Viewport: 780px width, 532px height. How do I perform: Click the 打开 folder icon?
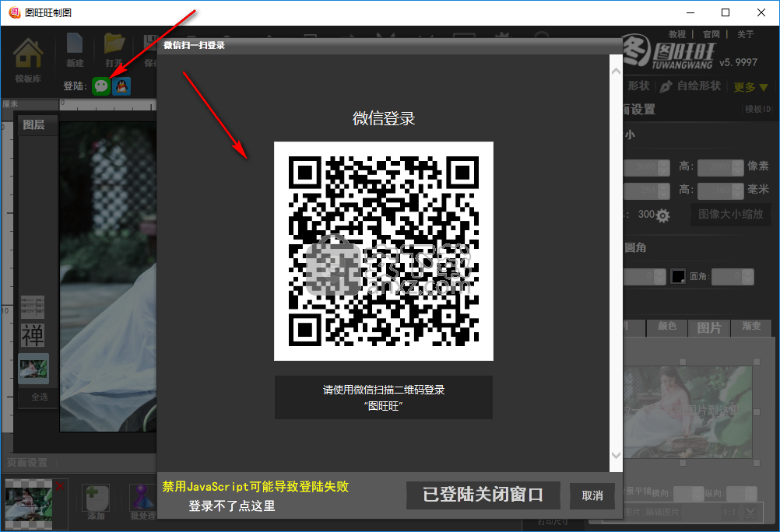coord(114,50)
